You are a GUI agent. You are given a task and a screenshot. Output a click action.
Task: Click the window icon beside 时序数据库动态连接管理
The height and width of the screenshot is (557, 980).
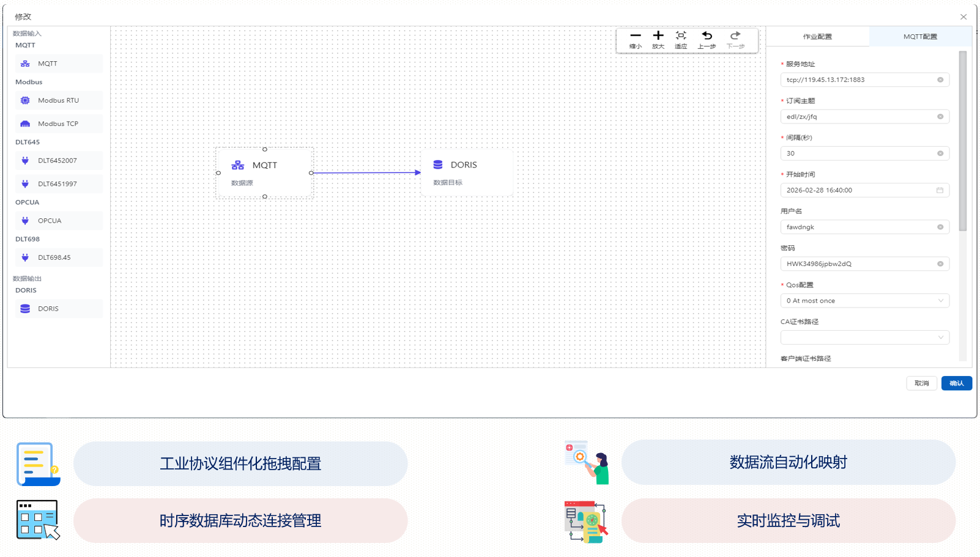click(x=38, y=520)
